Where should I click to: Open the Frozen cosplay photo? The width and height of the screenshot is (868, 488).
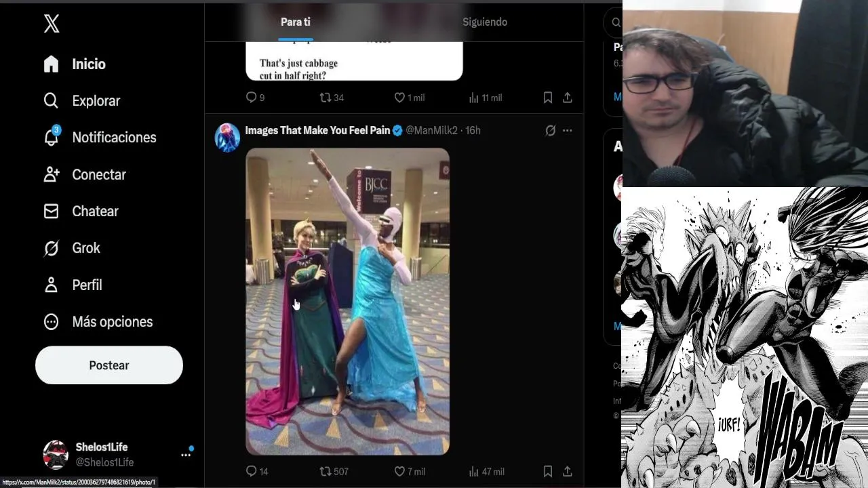point(347,302)
